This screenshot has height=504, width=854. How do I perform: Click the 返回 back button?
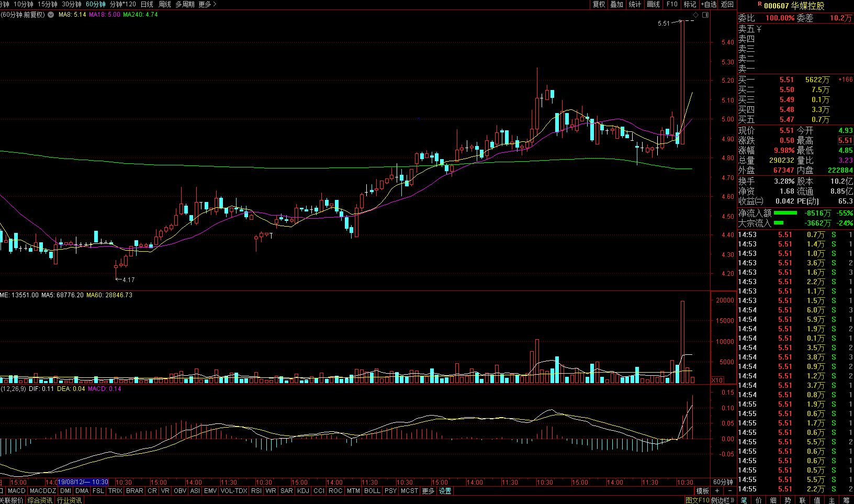(727, 4)
